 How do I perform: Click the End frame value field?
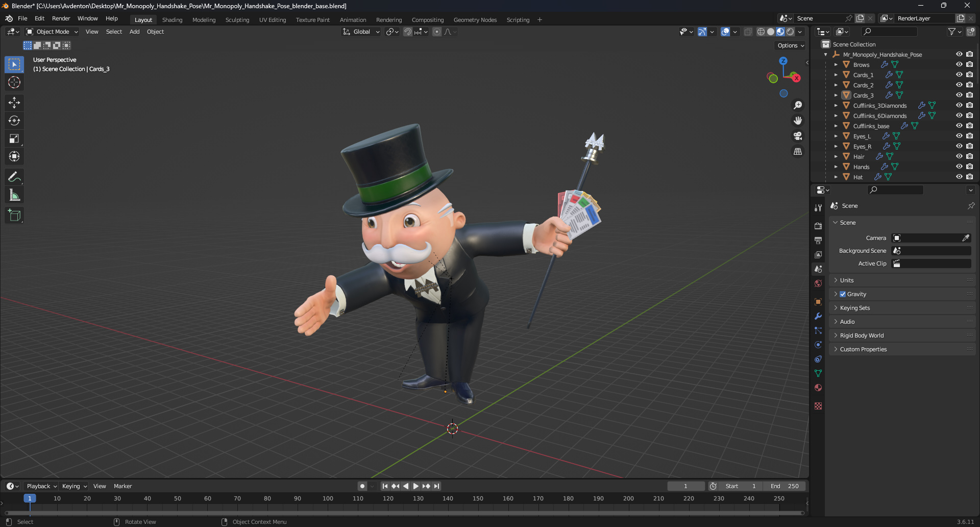point(784,486)
